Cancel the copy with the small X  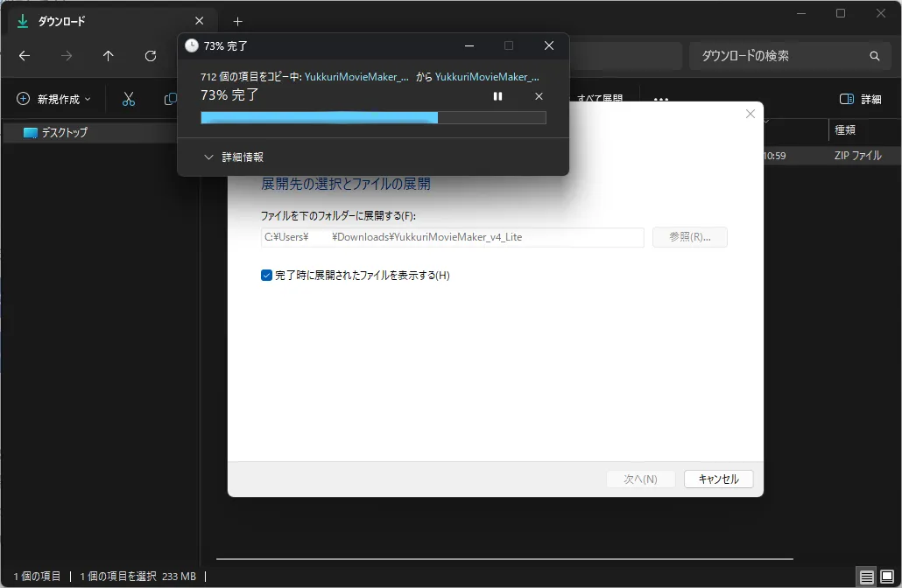click(x=539, y=96)
